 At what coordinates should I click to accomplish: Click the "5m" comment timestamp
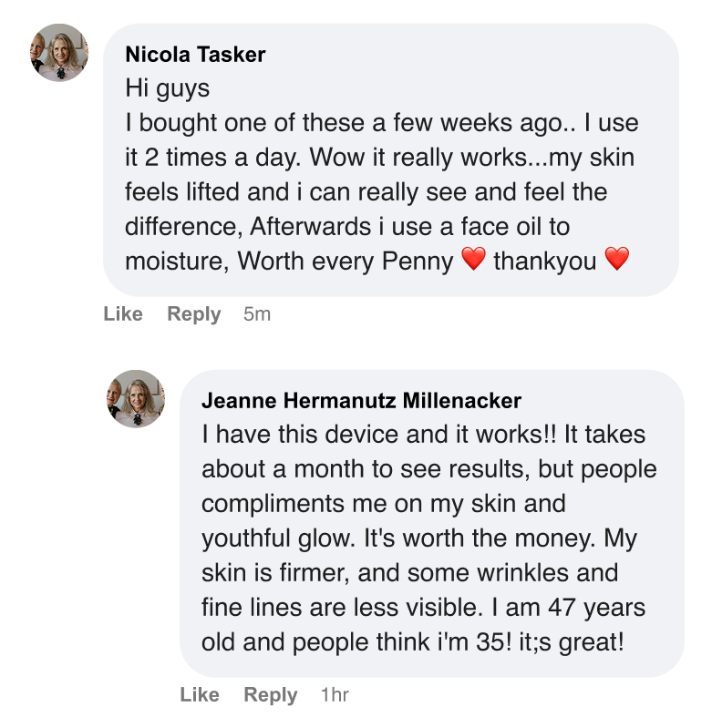(257, 314)
